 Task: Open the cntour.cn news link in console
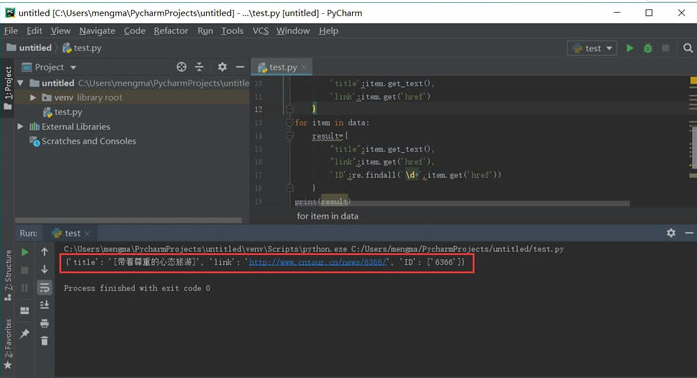pyautogui.click(x=318, y=262)
